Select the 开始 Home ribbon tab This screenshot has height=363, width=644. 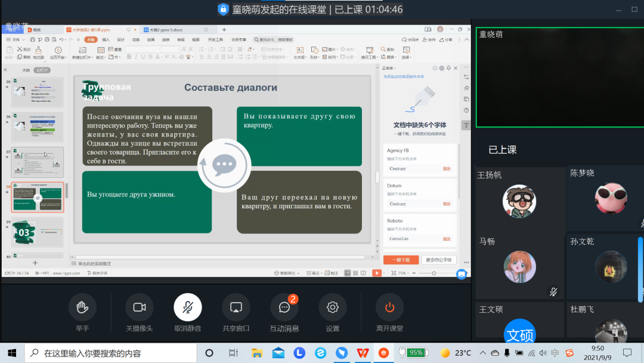point(91,40)
